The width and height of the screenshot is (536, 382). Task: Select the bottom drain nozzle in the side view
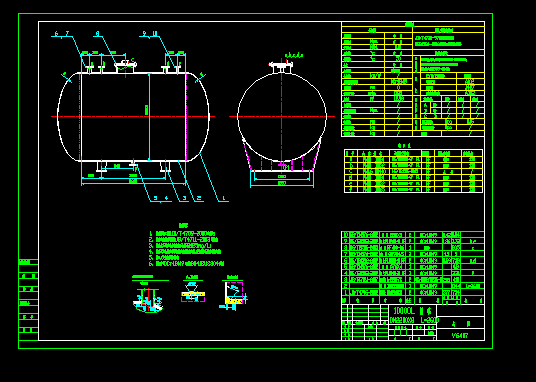tap(133, 165)
